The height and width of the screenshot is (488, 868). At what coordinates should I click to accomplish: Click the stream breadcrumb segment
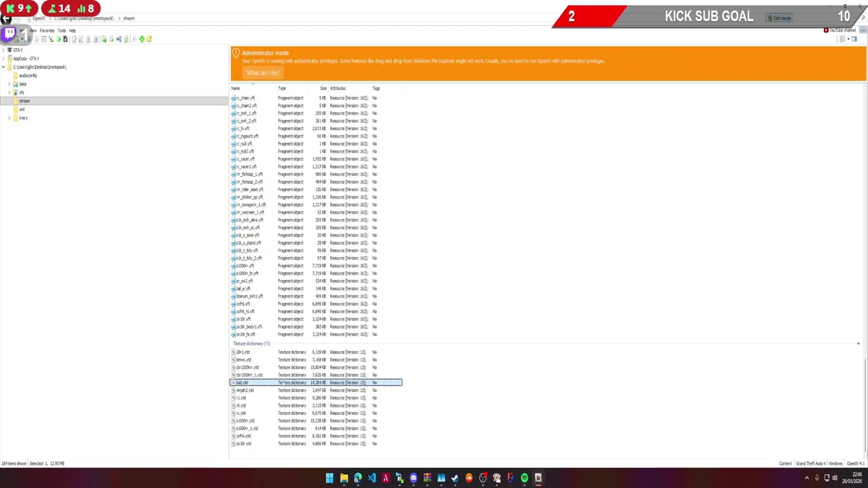pyautogui.click(x=129, y=18)
